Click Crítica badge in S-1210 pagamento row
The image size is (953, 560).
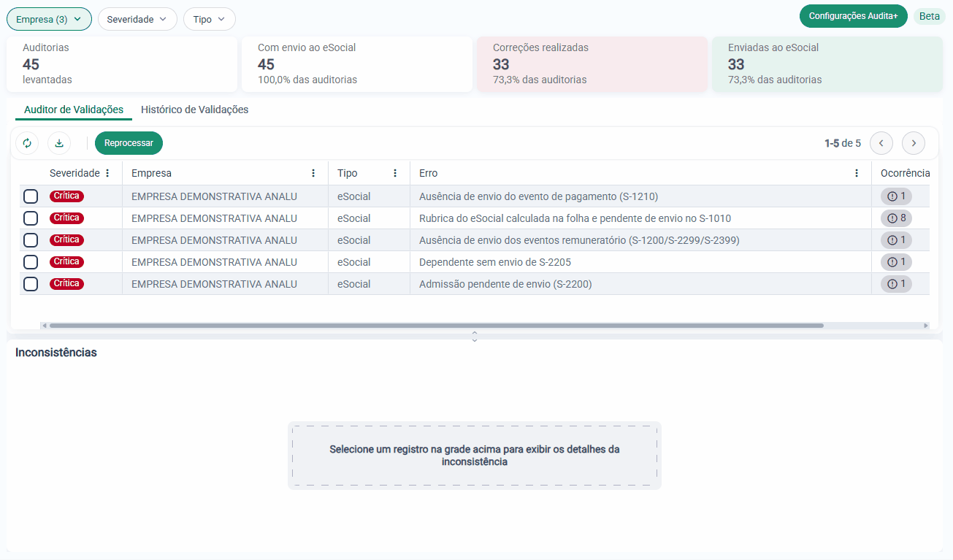click(x=66, y=196)
